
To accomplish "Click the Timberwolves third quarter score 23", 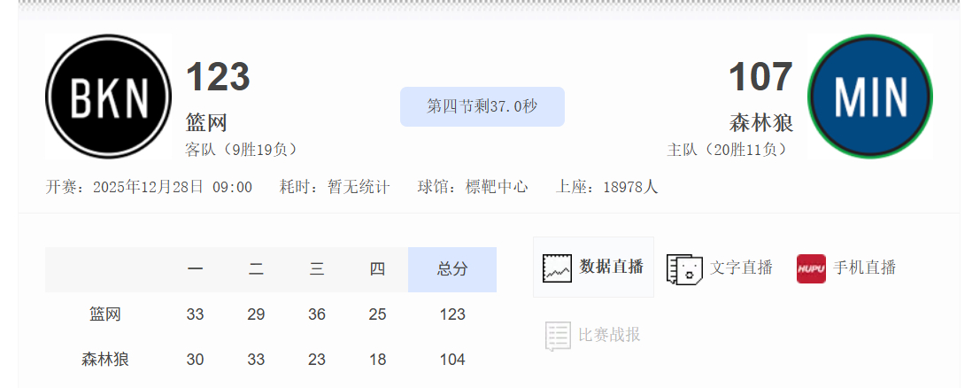I will tap(317, 361).
